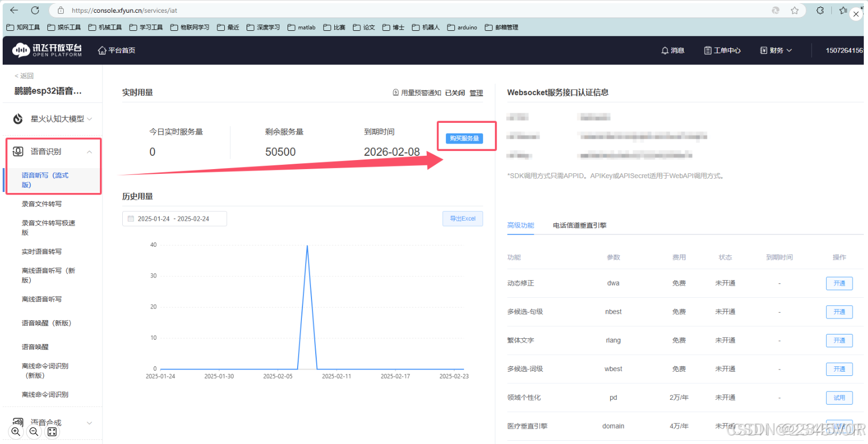Image resolution: width=868 pixels, height=444 pixels.
Task: Open 论文 bookmark folder
Action: 364,27
